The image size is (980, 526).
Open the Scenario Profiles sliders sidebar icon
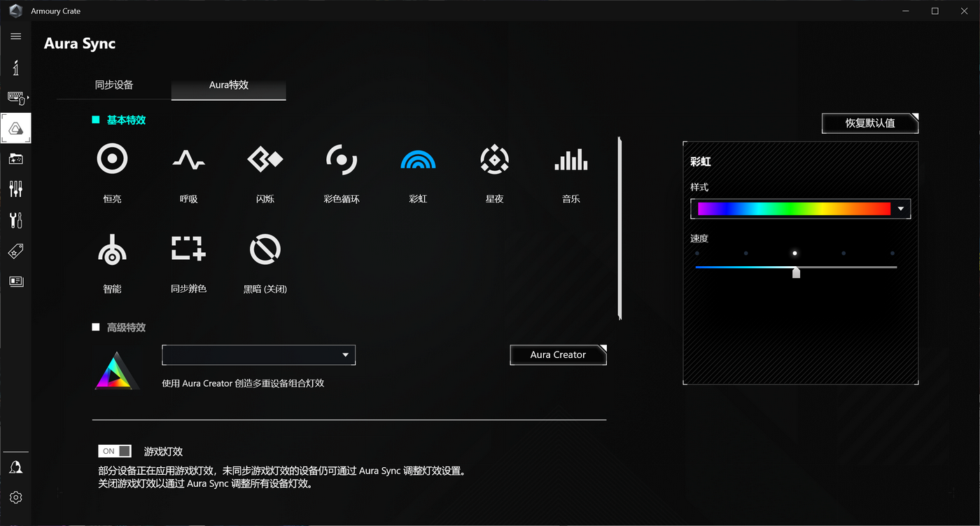click(16, 189)
